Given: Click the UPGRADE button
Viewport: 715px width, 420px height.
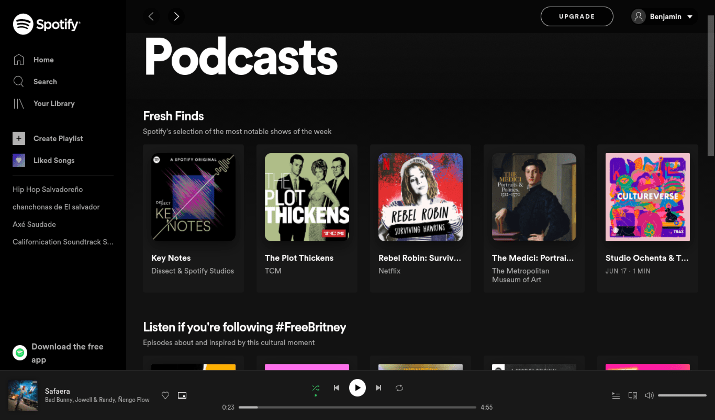Looking at the screenshot, I should [x=577, y=16].
